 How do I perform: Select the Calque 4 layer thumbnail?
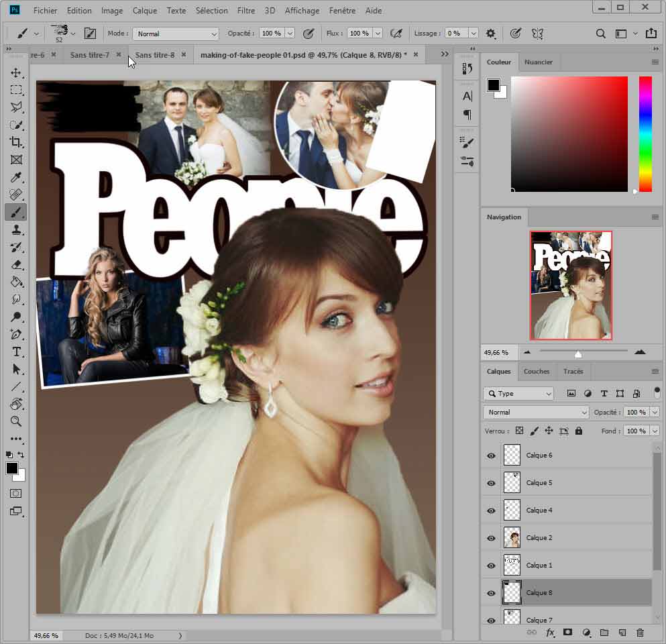512,511
